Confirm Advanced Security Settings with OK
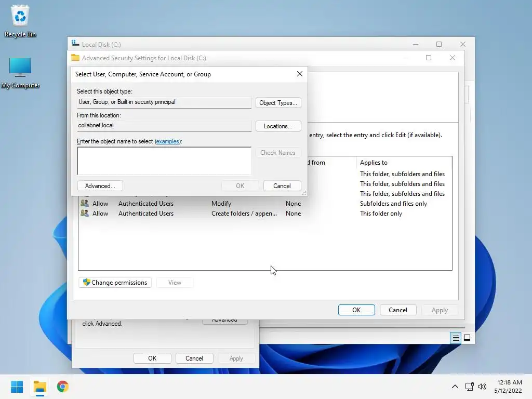This screenshot has height=399, width=532. point(356,310)
